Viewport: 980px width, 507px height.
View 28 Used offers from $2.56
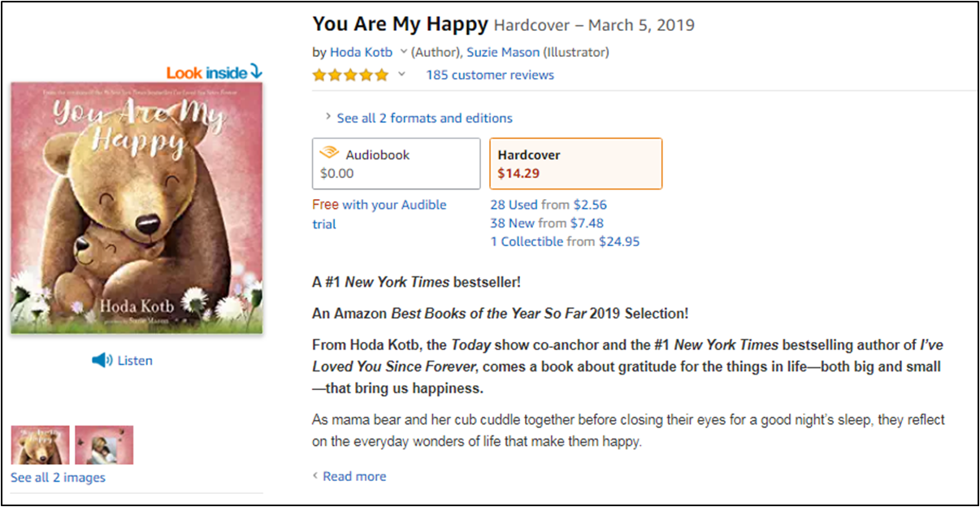click(548, 205)
